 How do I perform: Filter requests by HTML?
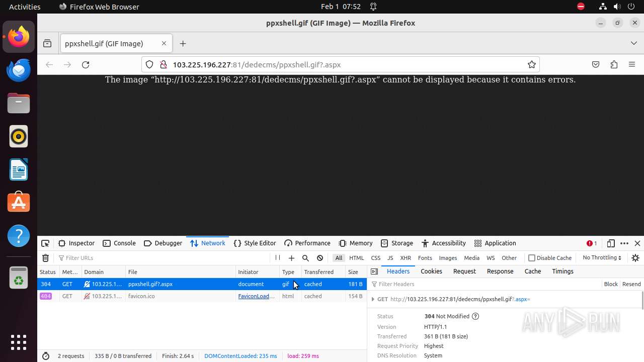point(356,258)
